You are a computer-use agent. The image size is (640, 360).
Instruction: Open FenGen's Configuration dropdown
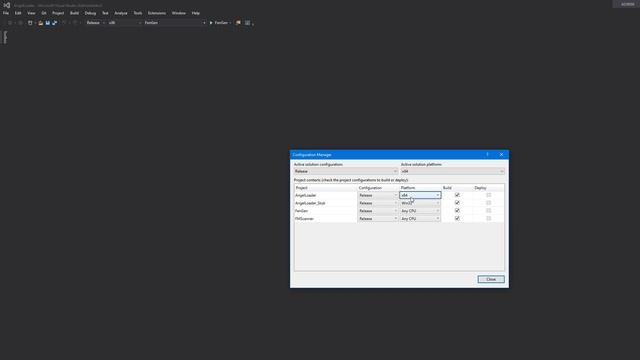pos(378,211)
